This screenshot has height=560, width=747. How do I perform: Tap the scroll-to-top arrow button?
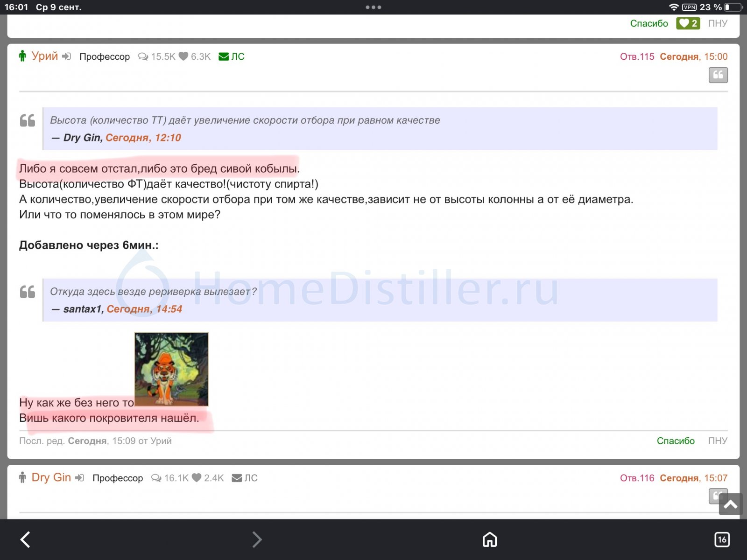point(731,504)
